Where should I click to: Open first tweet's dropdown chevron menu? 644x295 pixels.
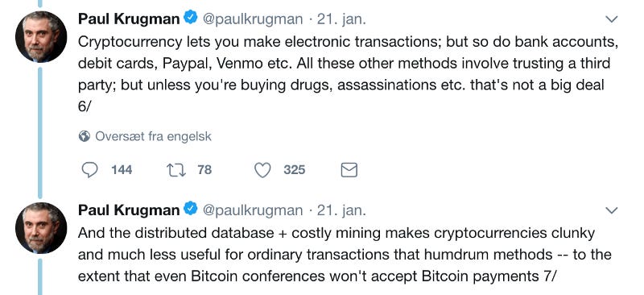click(612, 19)
